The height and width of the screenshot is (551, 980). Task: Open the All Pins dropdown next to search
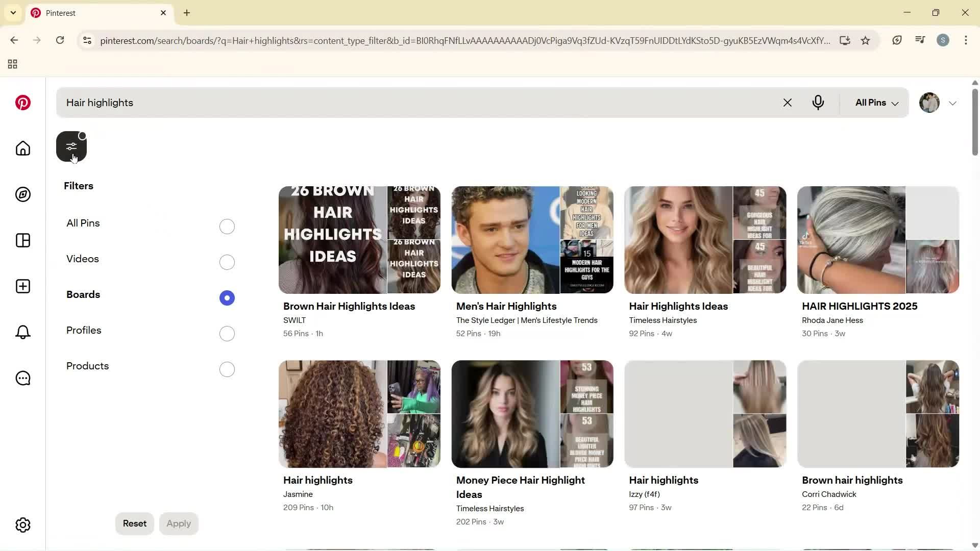(875, 103)
